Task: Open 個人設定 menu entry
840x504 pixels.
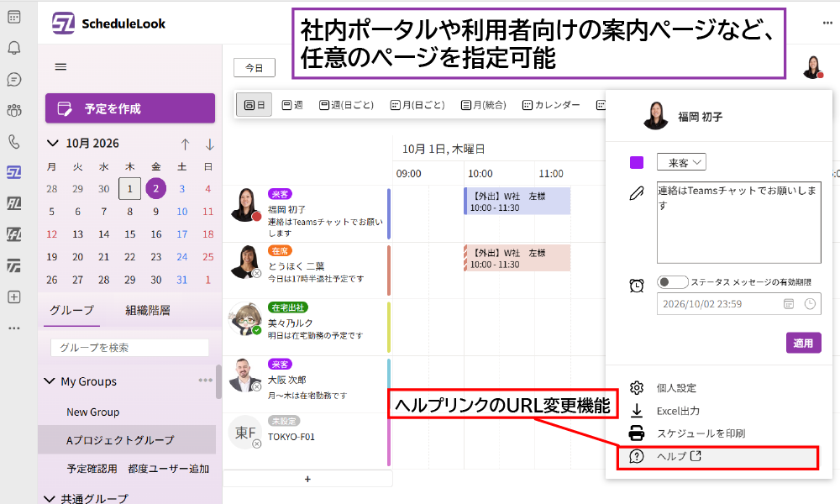Action: point(676,388)
